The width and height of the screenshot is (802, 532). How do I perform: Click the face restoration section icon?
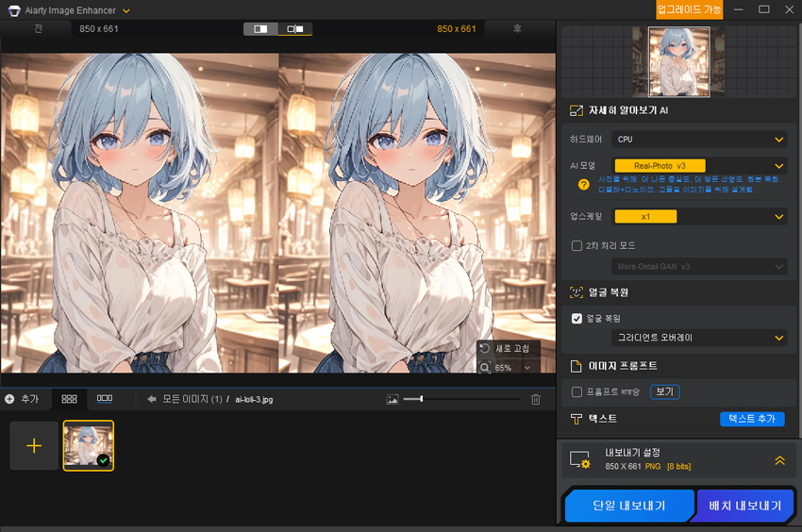pyautogui.click(x=576, y=292)
